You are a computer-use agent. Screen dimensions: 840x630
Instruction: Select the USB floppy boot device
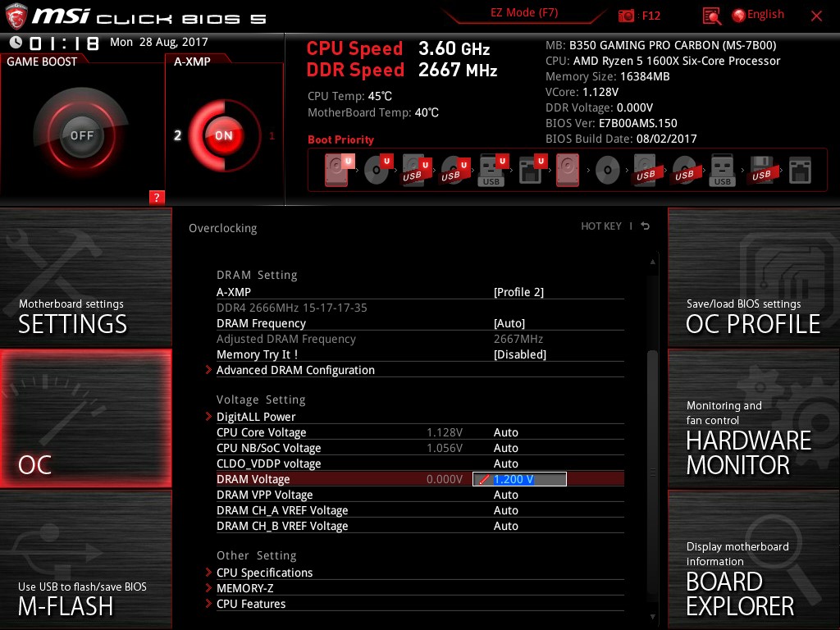pyautogui.click(x=761, y=171)
